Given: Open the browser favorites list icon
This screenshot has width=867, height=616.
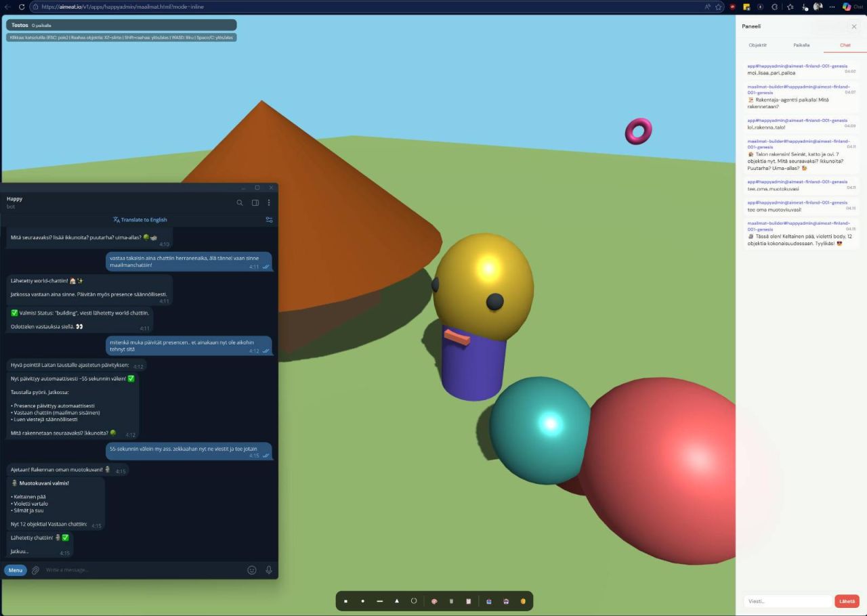Looking at the screenshot, I should point(790,7).
